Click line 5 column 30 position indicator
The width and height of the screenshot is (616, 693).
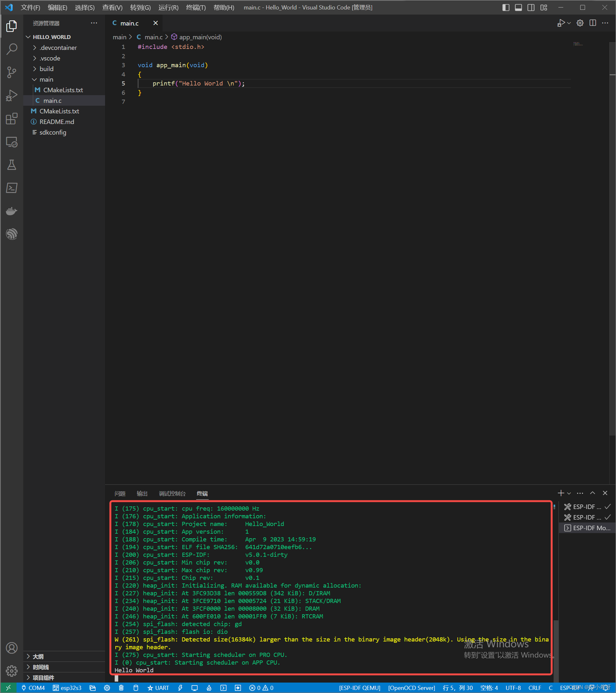tap(458, 687)
